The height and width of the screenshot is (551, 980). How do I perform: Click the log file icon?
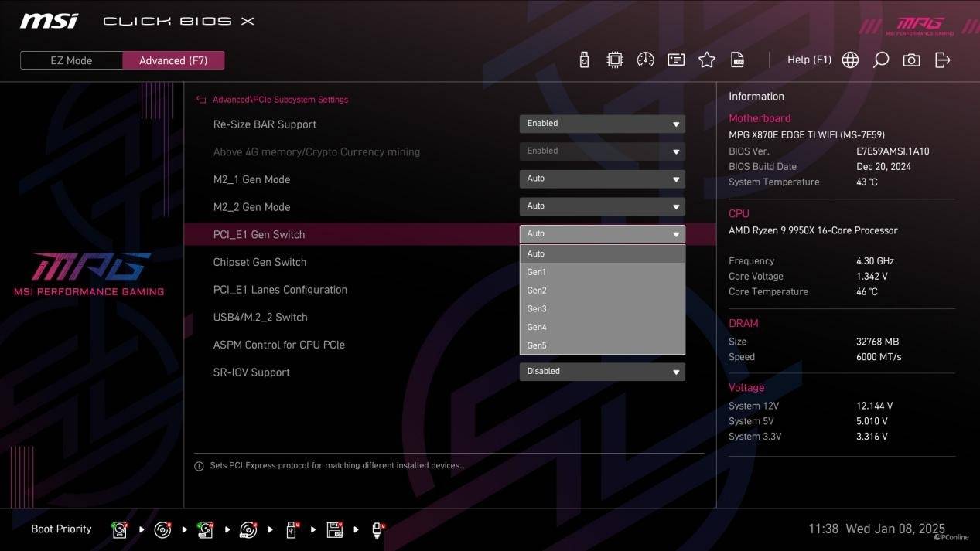coord(738,60)
